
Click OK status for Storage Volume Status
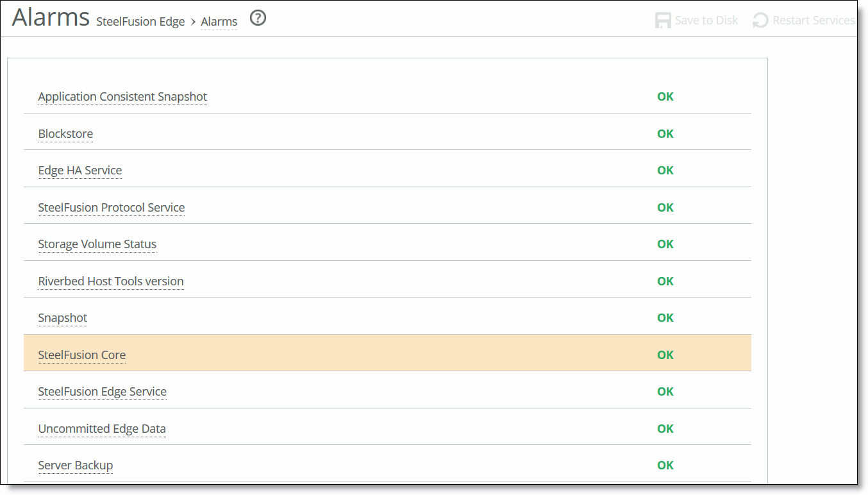[665, 244]
